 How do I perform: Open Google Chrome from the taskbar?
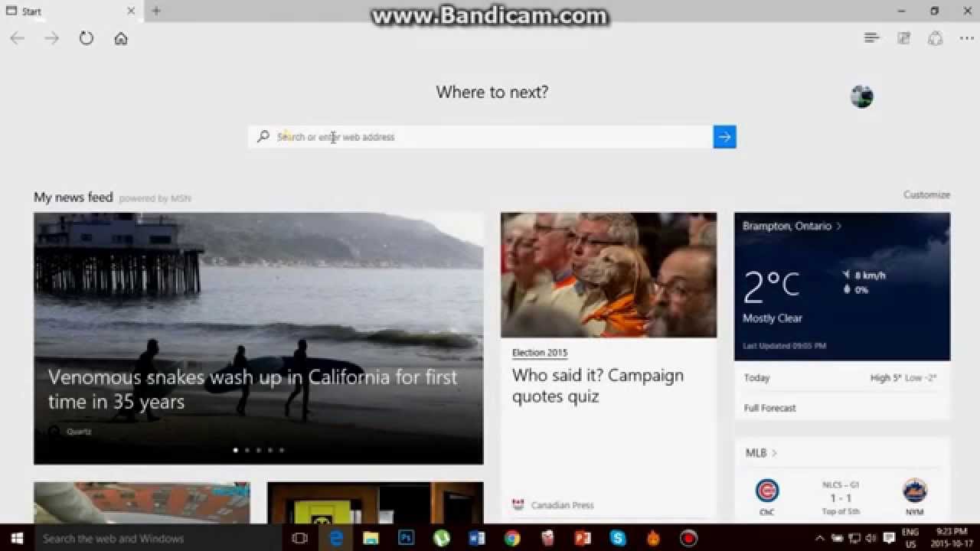(512, 538)
